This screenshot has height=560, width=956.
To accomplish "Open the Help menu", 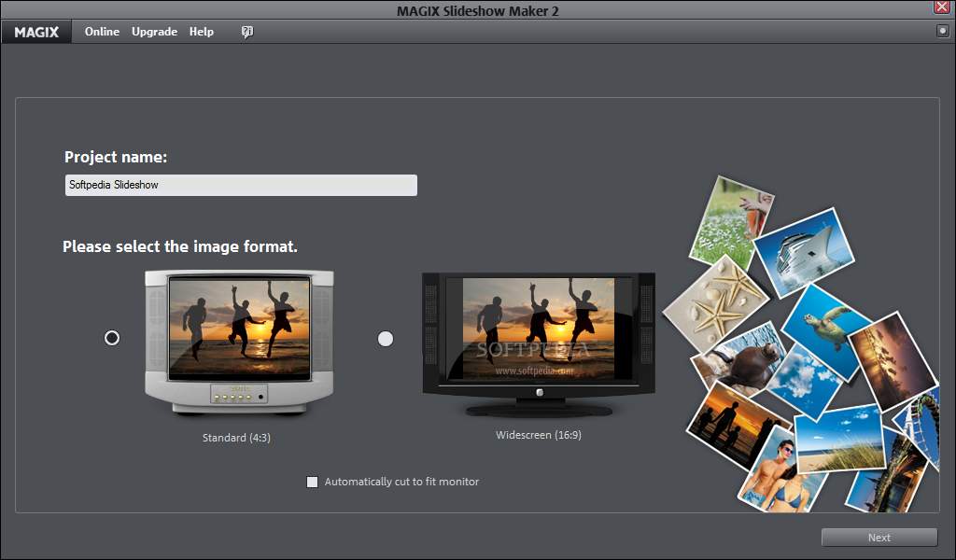I will pyautogui.click(x=202, y=32).
